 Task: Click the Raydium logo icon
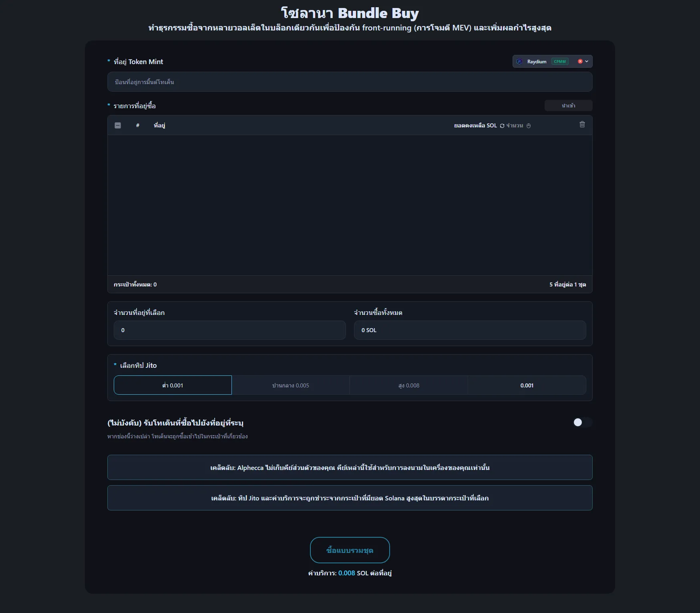tap(519, 61)
